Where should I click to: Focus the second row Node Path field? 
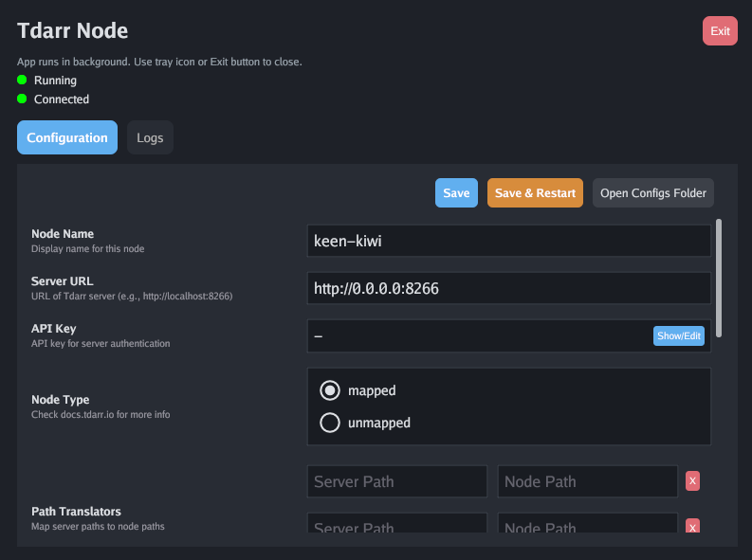[587, 528]
